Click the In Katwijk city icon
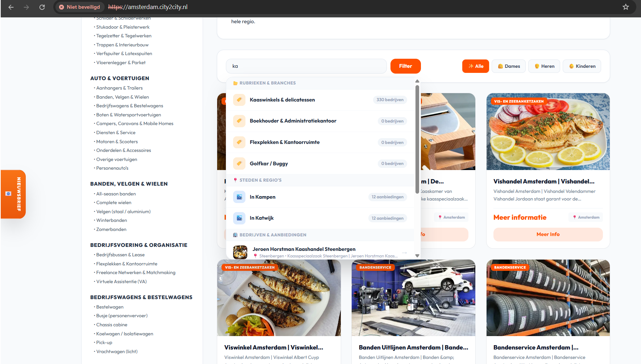The image size is (641, 364). click(x=239, y=218)
